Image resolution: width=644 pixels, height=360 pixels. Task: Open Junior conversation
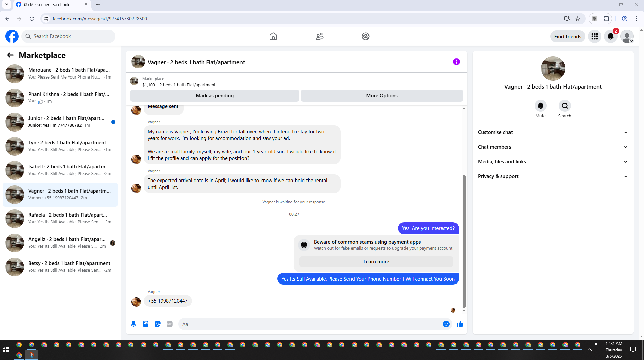[x=60, y=122]
